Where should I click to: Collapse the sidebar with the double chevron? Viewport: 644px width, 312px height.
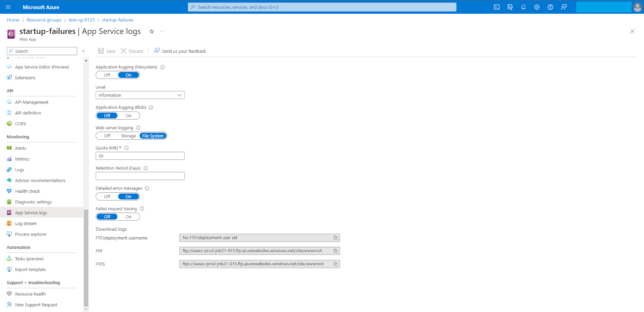click(x=84, y=51)
